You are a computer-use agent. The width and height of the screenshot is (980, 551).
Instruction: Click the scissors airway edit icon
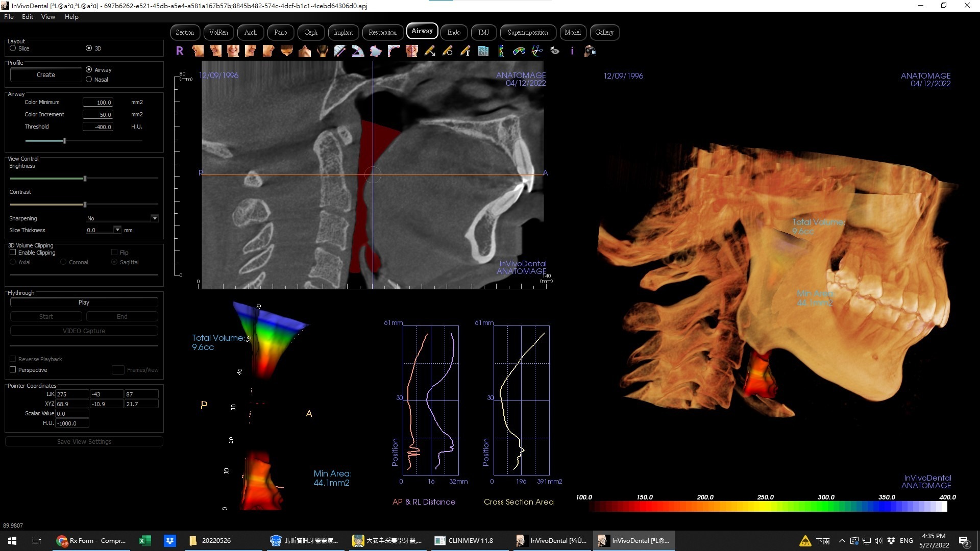pyautogui.click(x=536, y=51)
